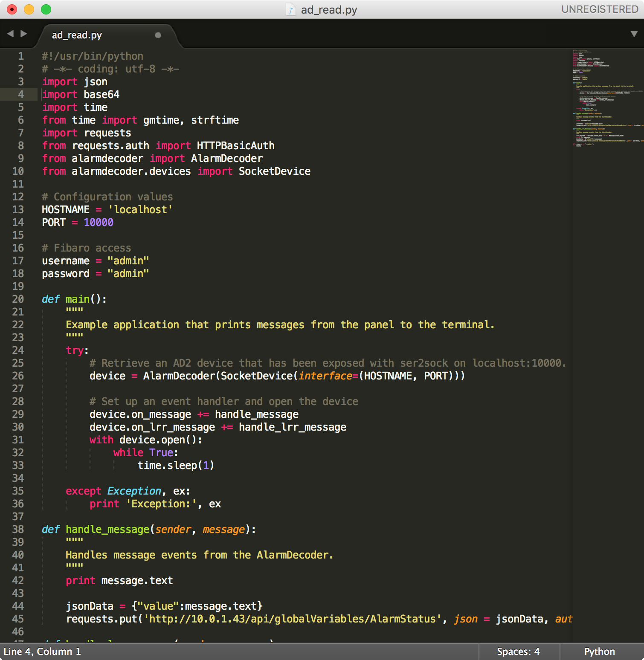Click line number 20 in gutter
644x660 pixels.
pyautogui.click(x=18, y=299)
